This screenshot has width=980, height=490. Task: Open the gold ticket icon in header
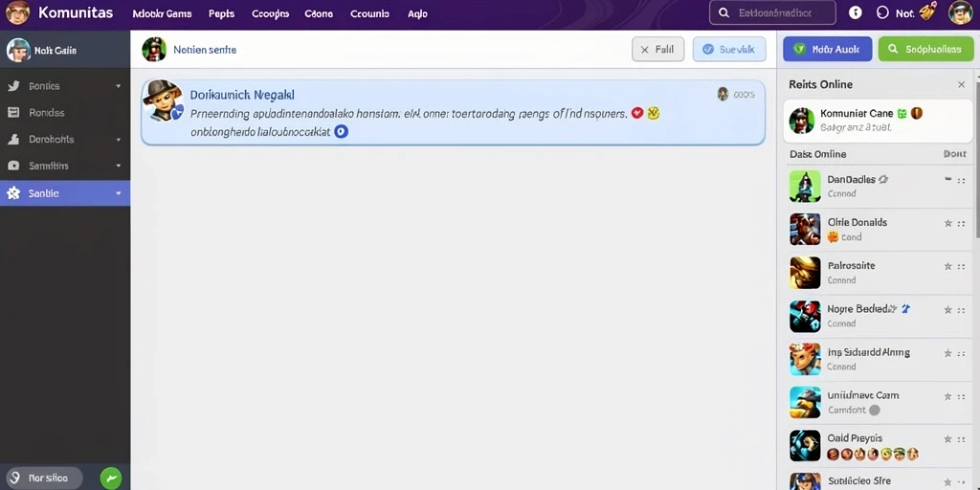click(928, 11)
